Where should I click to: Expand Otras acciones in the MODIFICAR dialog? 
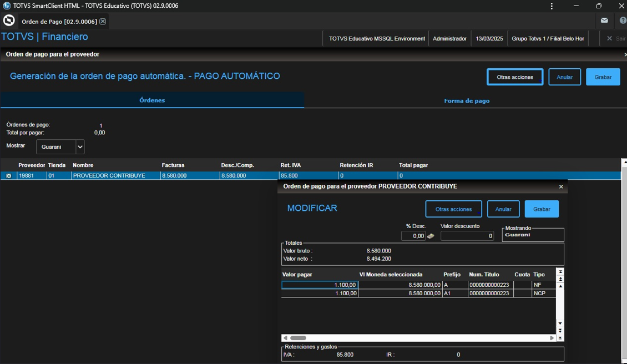(453, 209)
